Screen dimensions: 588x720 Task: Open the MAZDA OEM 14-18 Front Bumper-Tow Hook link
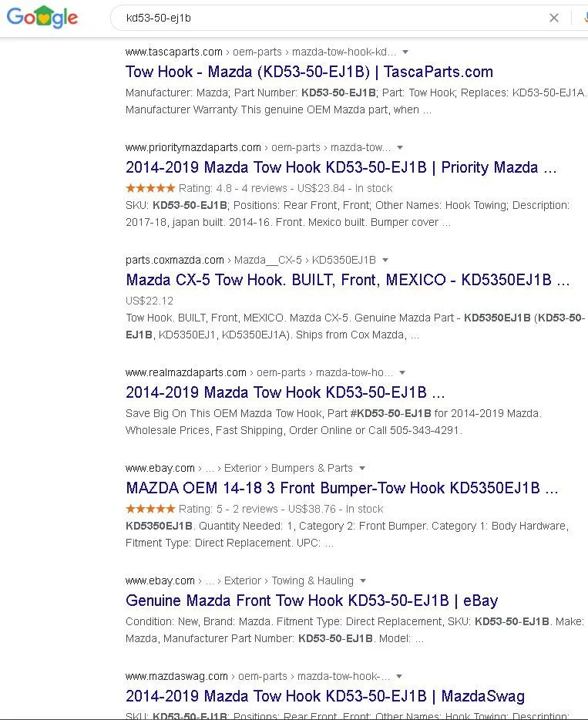pyautogui.click(x=341, y=488)
